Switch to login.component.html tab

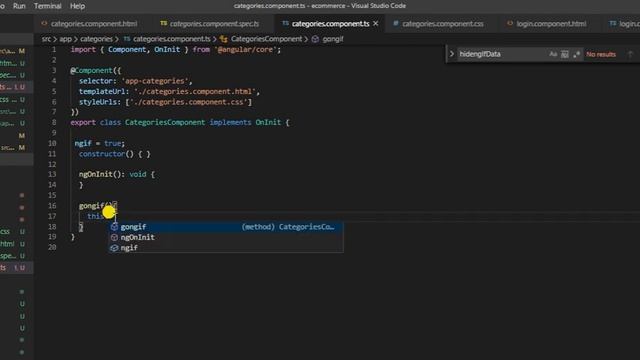(x=551, y=24)
